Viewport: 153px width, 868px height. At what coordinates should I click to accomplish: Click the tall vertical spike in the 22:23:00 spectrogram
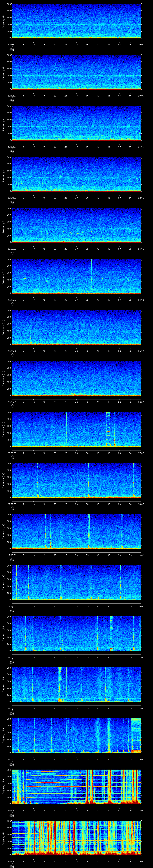(x=91, y=275)
